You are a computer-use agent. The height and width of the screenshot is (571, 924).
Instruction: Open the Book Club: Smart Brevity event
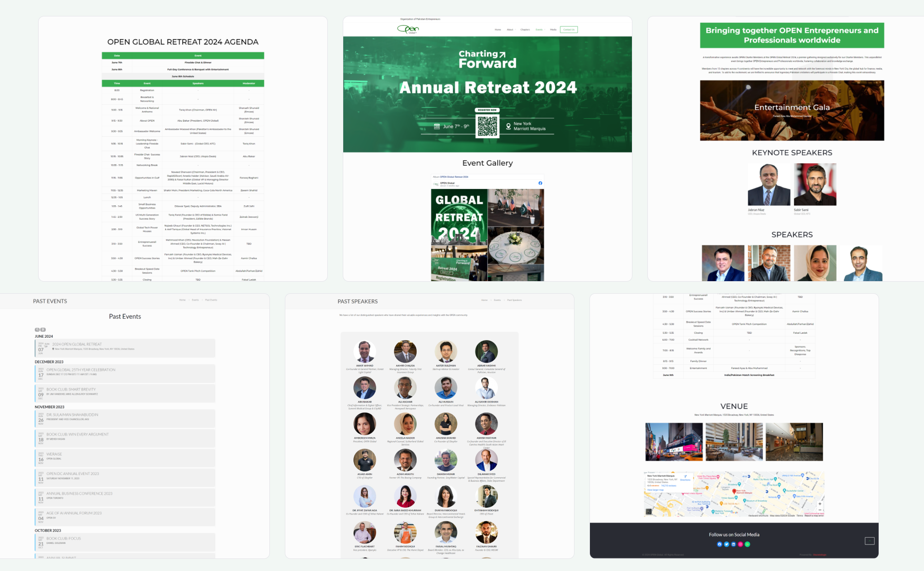(x=71, y=389)
